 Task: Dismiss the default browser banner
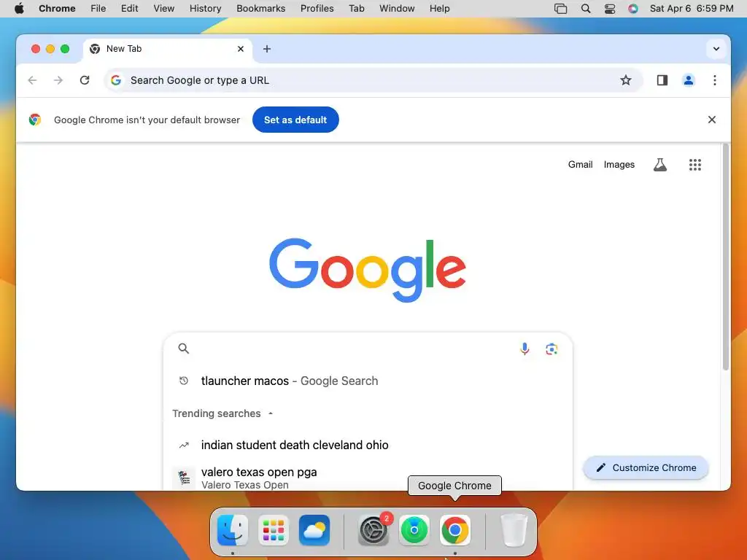click(712, 120)
